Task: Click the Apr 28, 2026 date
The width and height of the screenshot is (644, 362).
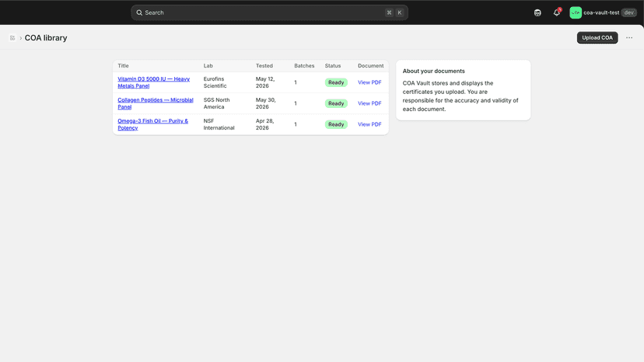Action: (265, 124)
